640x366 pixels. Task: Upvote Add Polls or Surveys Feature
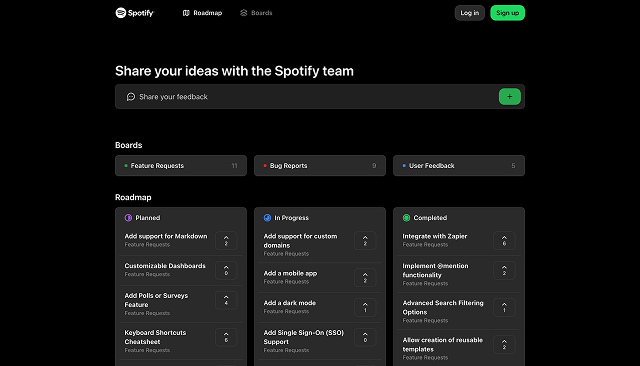click(x=226, y=300)
